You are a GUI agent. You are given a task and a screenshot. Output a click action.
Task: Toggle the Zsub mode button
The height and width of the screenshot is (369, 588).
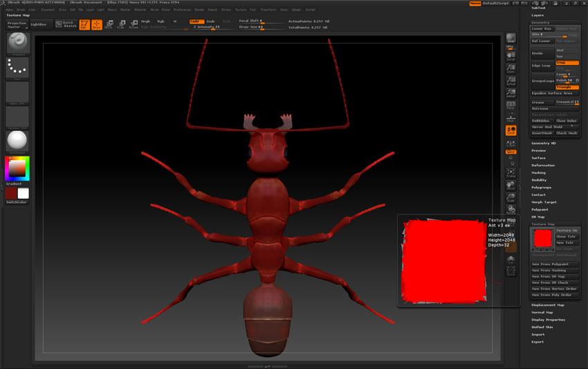[x=211, y=21]
